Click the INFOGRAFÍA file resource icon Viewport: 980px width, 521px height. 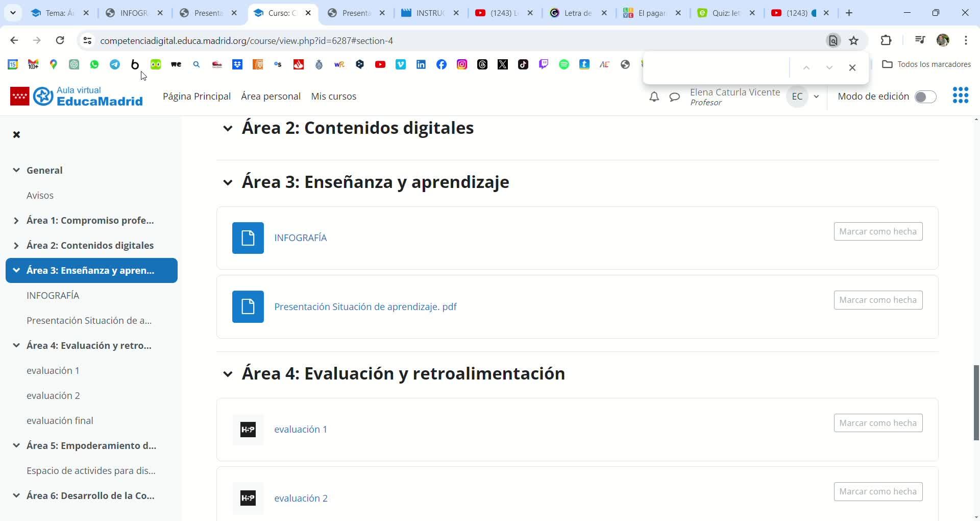248,238
